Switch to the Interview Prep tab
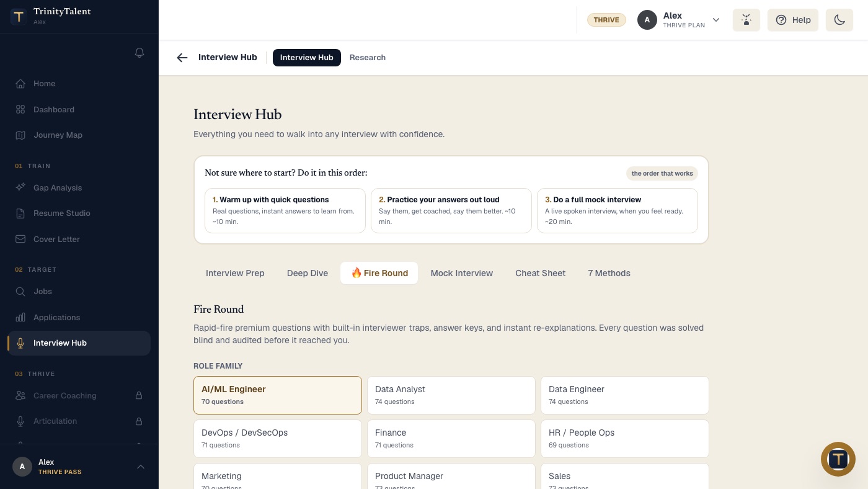Image resolution: width=868 pixels, height=489 pixels. pyautogui.click(x=235, y=273)
